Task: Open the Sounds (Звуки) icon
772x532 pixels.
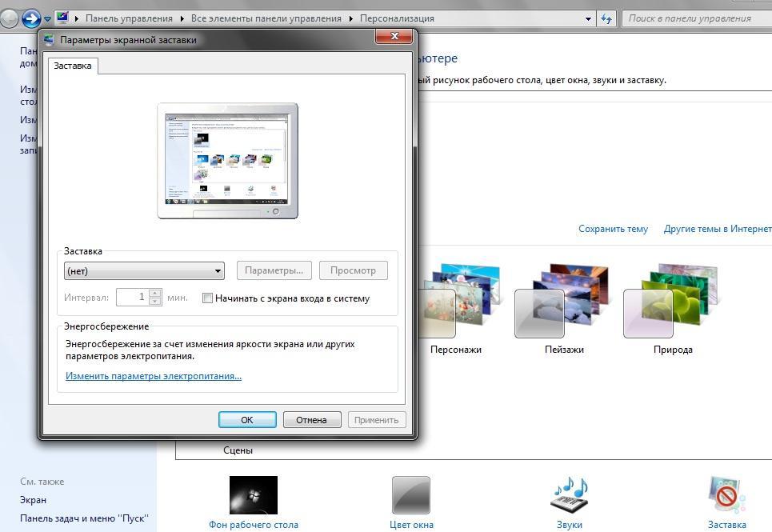Action: [x=569, y=495]
